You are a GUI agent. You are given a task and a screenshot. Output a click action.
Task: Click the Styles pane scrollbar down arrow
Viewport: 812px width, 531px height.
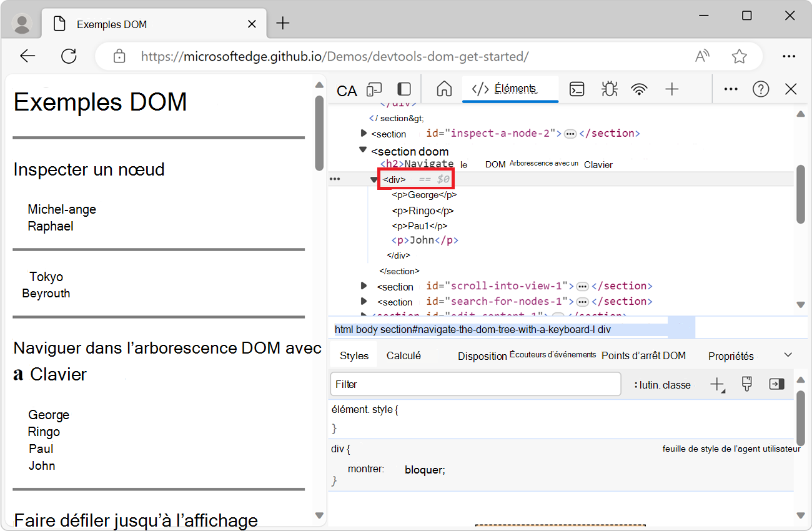801,515
